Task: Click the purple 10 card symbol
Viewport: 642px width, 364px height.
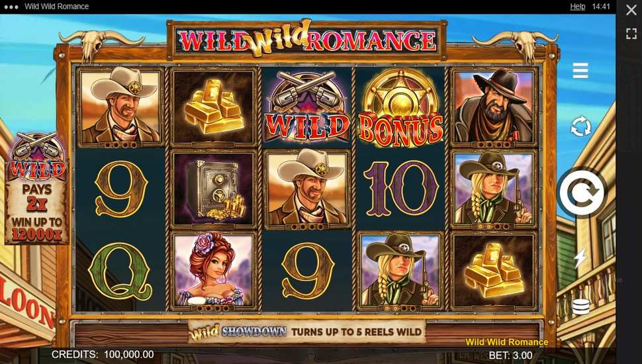Action: 401,189
